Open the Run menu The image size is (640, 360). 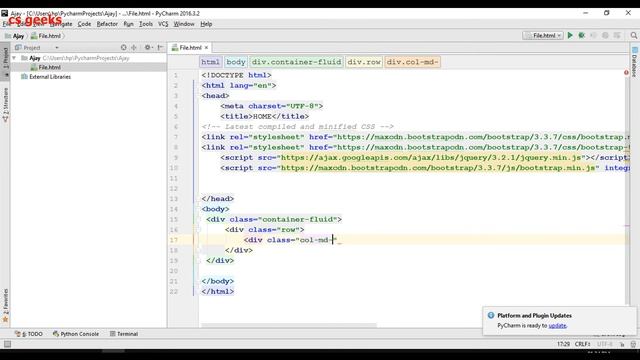pos(128,24)
